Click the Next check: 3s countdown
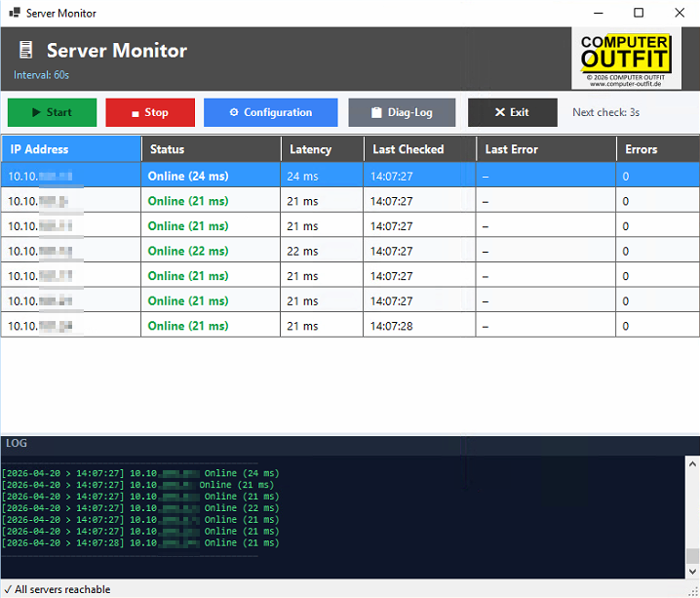Screen dimensions: 700x598 [x=605, y=112]
